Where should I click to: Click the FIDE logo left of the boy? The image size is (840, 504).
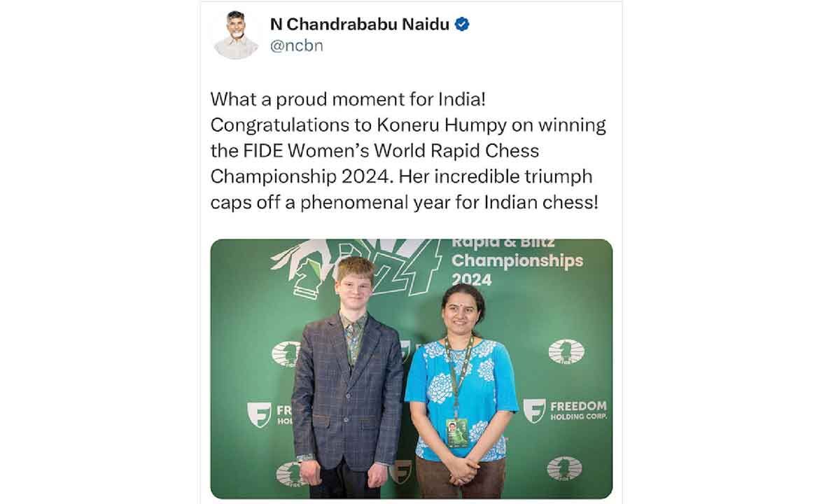[x=286, y=353]
